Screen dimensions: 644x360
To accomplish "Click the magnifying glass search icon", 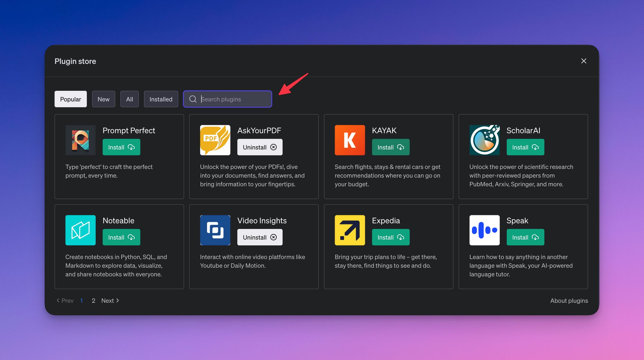I will (193, 99).
